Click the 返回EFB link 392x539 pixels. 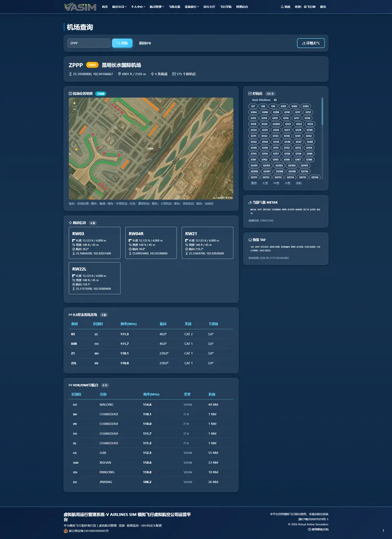[x=145, y=43]
